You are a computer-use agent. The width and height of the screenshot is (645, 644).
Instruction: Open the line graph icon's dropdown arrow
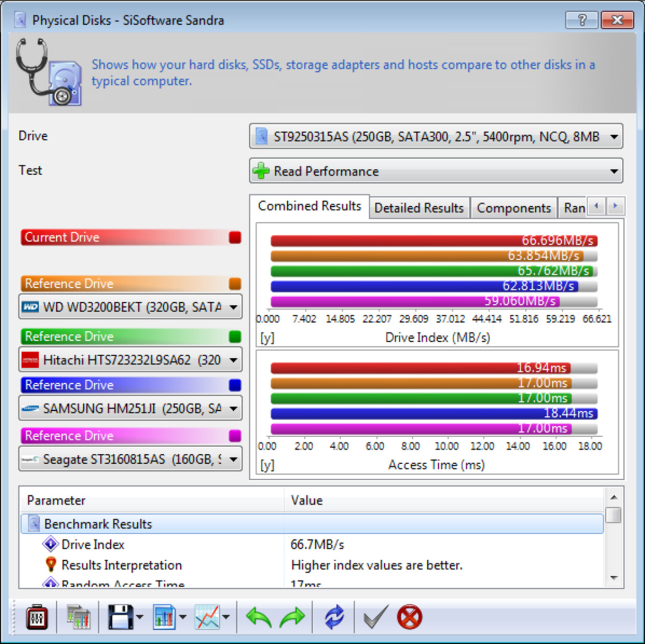pyautogui.click(x=226, y=617)
